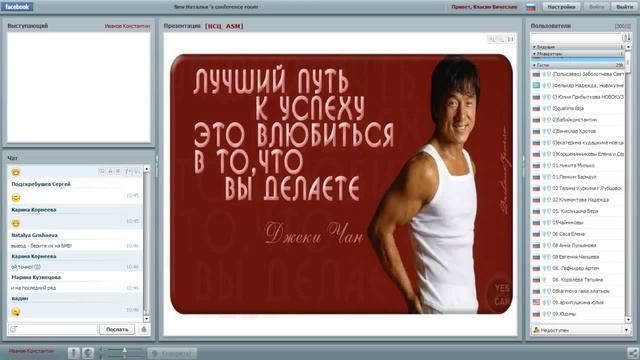Screen dimensions: 640x360
Task: Click up arrow of users list scrollbar
Action: [x=628, y=47]
